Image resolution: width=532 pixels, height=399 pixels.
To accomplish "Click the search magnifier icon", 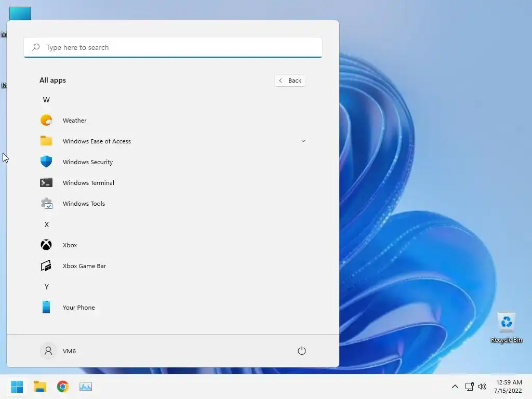I will coord(36,47).
